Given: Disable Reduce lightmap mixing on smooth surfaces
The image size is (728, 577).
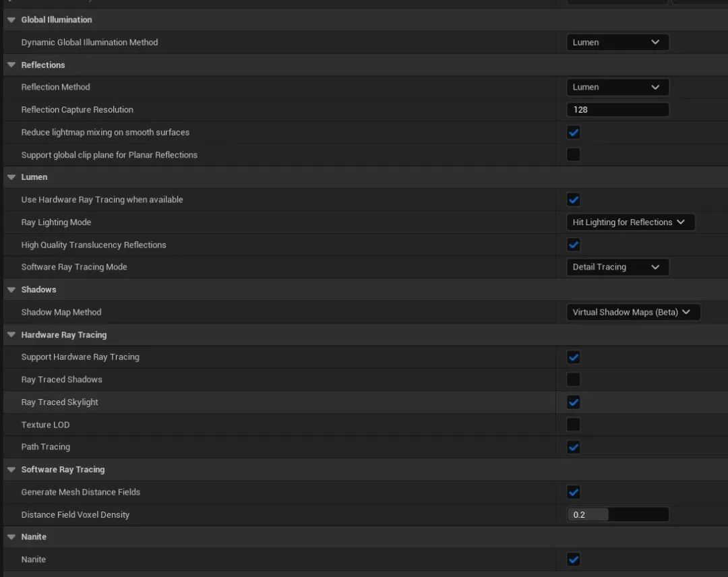Looking at the screenshot, I should [574, 133].
